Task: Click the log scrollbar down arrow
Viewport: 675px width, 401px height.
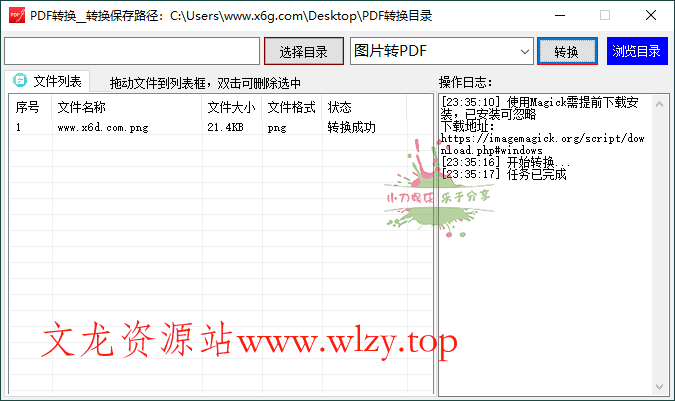Action: click(660, 386)
